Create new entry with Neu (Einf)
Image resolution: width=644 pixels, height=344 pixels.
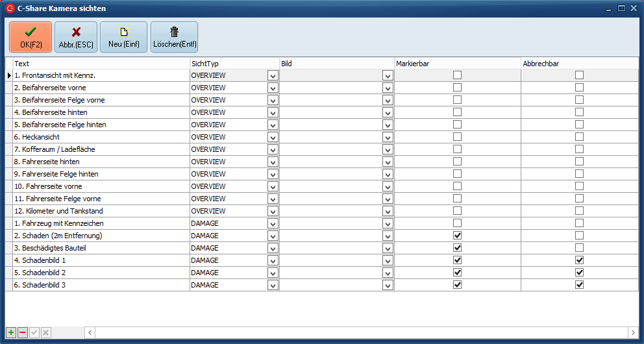[x=124, y=37]
